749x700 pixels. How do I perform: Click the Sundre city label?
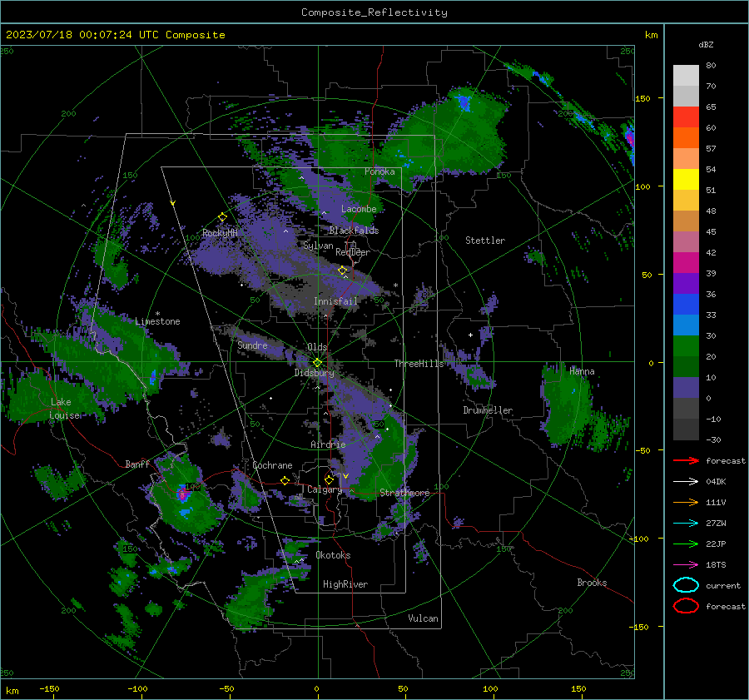click(252, 345)
